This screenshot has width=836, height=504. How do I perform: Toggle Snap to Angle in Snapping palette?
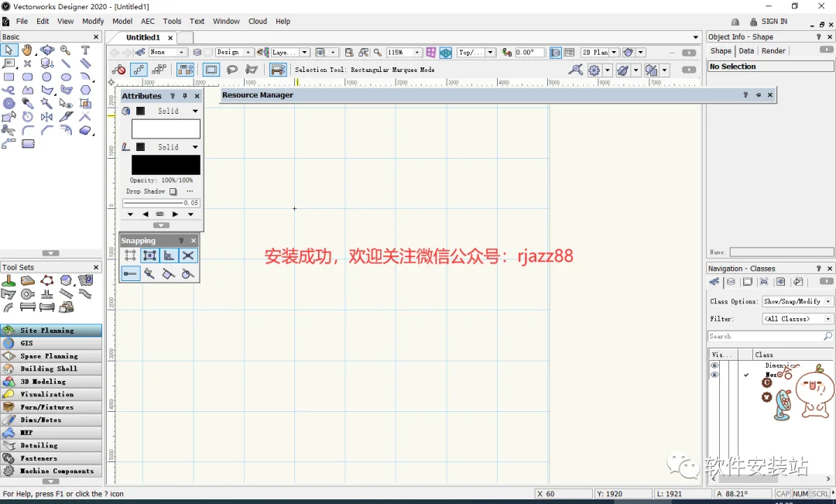coord(169,255)
